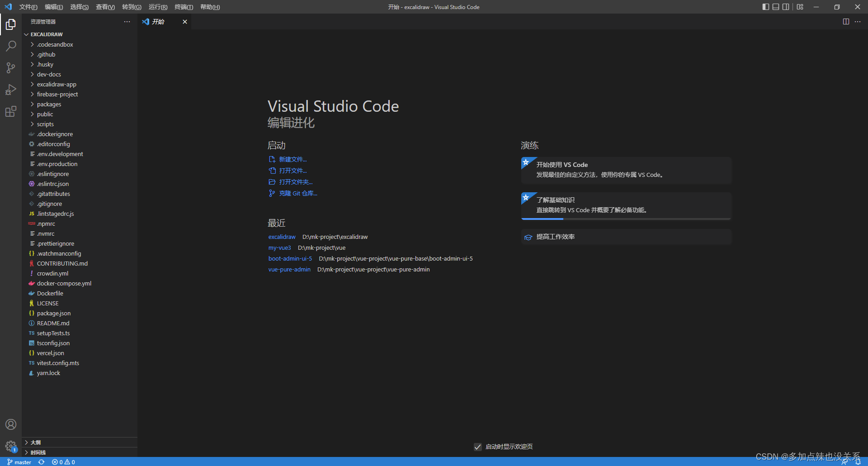The image size is (868, 466).
Task: Toggle bottom panel layout icon in title bar
Action: 776,7
